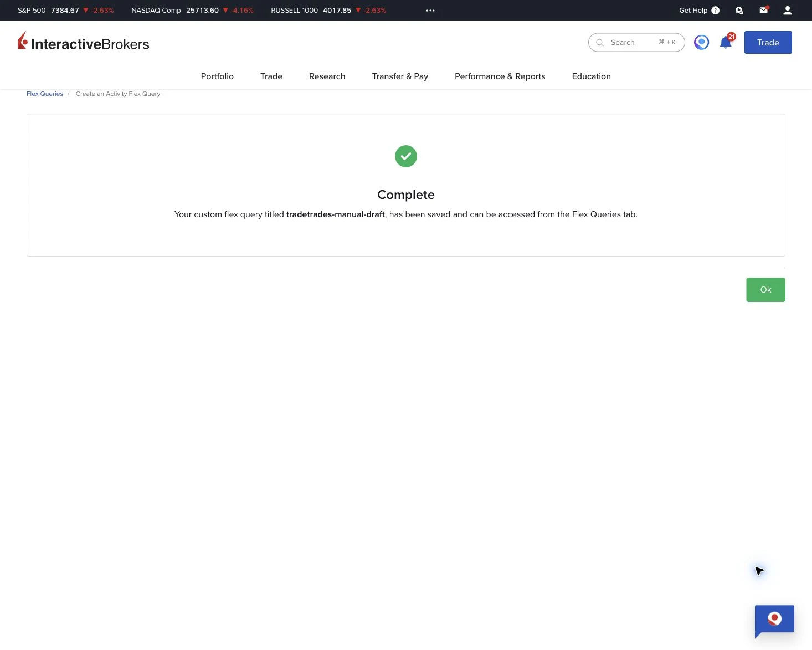Click the RUSSELL 1000 ticker

(328, 11)
